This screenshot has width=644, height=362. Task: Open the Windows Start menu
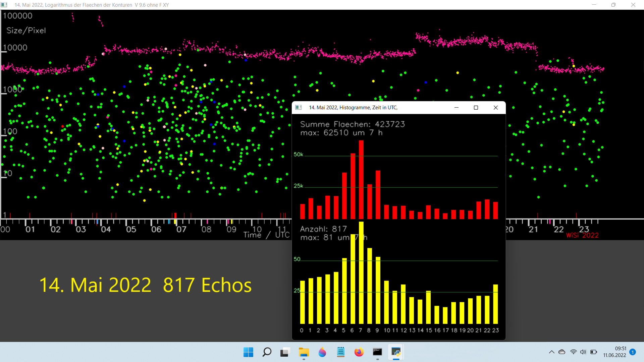pyautogui.click(x=248, y=352)
